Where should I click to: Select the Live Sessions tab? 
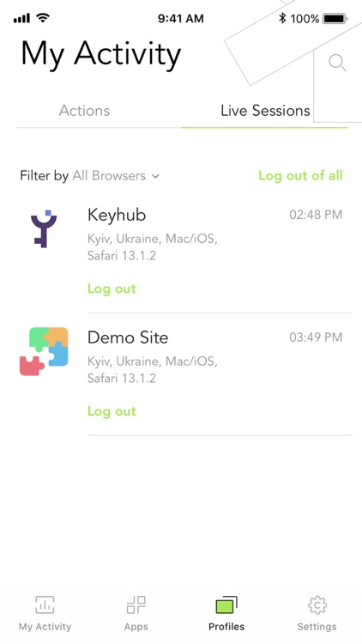pos(265,111)
